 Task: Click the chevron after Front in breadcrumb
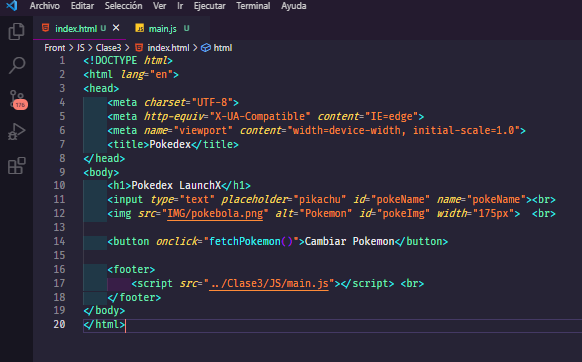(71, 48)
